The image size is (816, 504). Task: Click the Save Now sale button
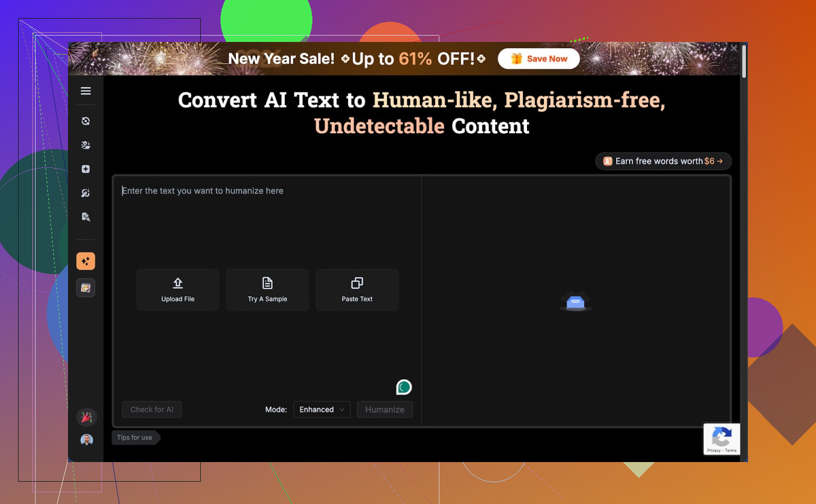[539, 59]
